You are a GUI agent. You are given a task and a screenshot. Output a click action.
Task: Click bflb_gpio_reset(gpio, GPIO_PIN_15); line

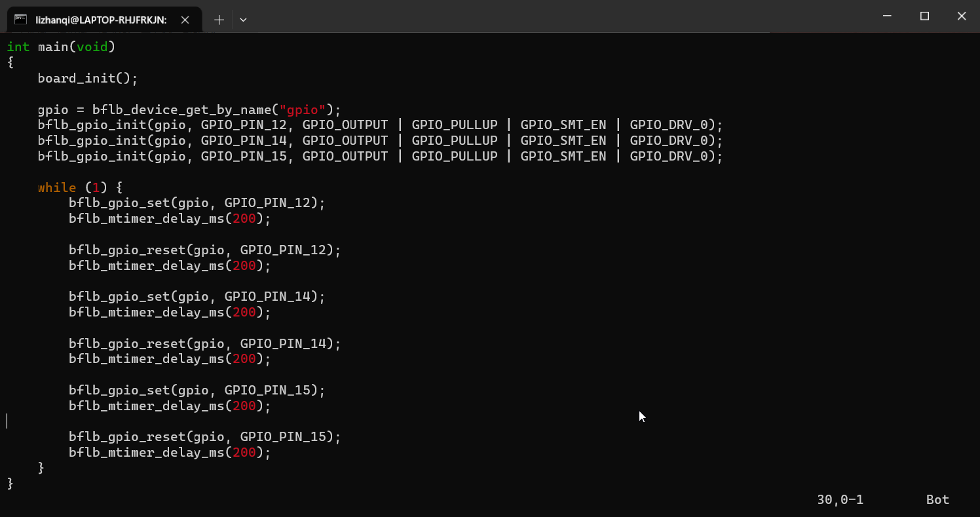[x=205, y=437]
